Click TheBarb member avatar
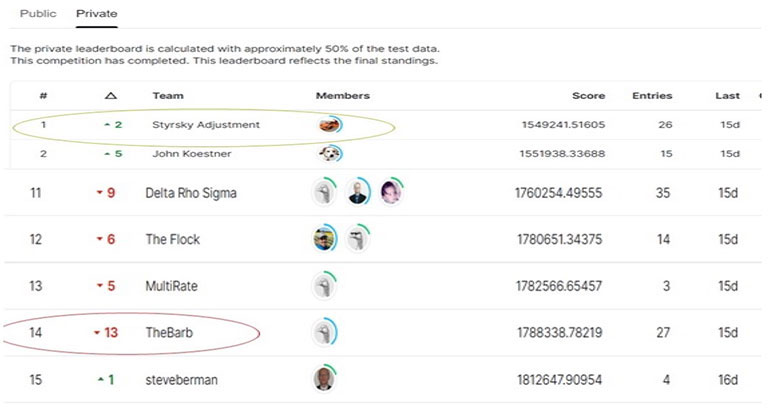 click(324, 332)
